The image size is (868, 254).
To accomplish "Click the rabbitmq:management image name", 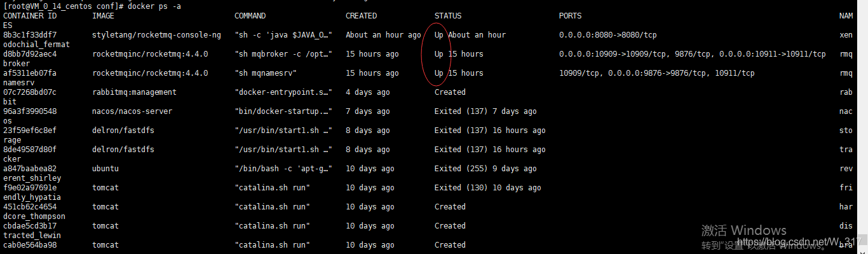I will (x=134, y=92).
